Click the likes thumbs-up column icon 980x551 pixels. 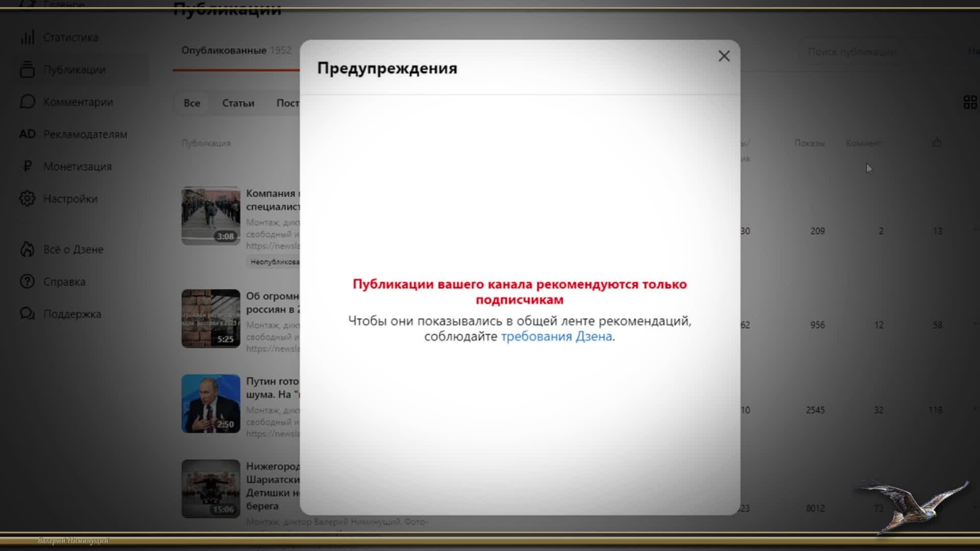937,142
